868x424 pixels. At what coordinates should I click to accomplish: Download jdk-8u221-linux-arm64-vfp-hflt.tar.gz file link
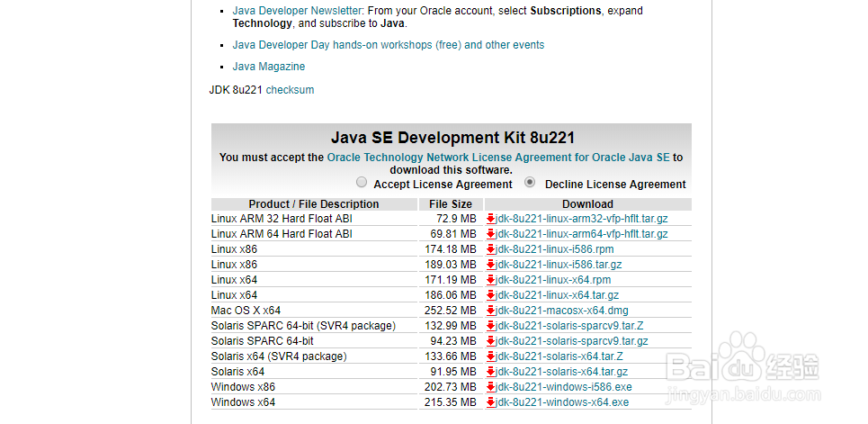582,234
